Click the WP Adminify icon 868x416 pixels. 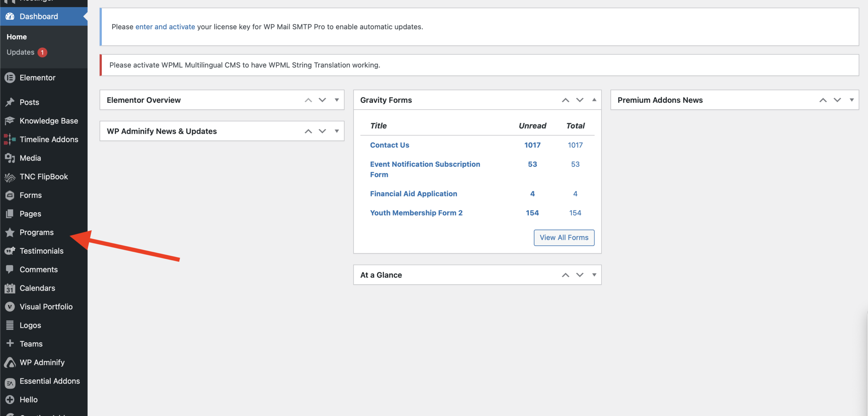coord(10,362)
